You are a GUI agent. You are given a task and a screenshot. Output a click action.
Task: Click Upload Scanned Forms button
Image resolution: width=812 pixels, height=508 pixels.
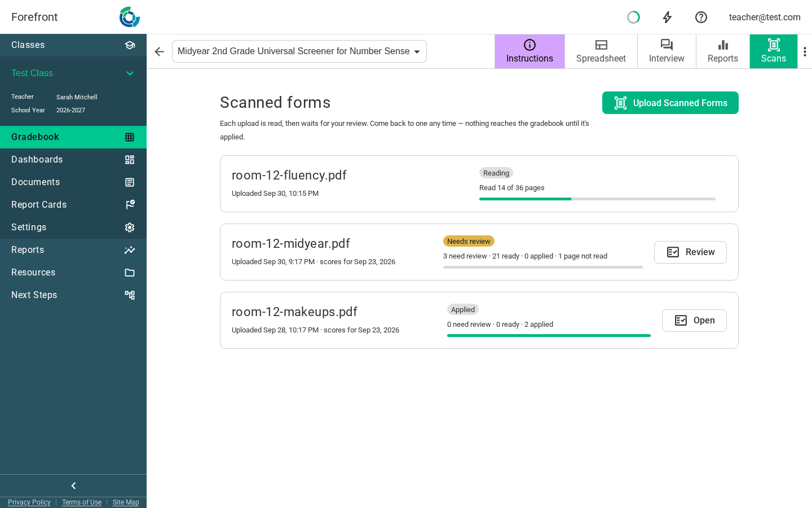pos(670,103)
